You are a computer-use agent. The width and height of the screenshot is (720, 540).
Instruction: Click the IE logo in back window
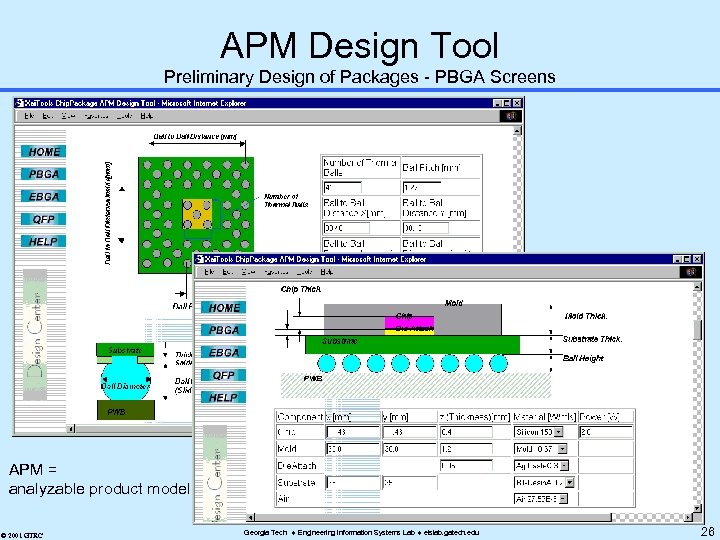[511, 116]
